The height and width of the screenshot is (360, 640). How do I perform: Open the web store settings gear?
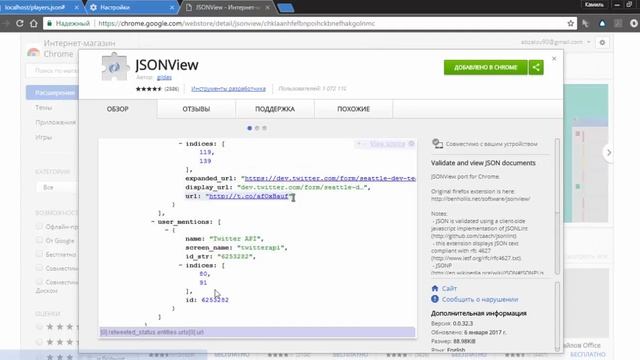pyautogui.click(x=602, y=42)
